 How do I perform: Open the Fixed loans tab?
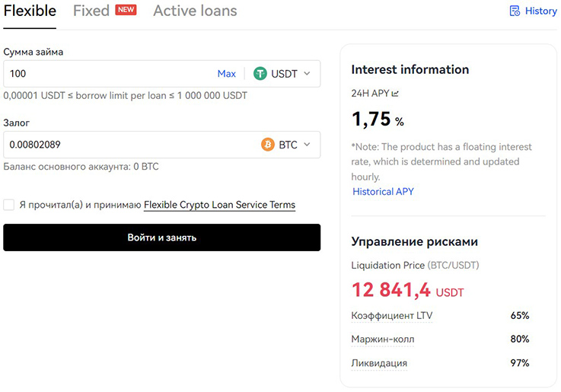[x=91, y=11]
